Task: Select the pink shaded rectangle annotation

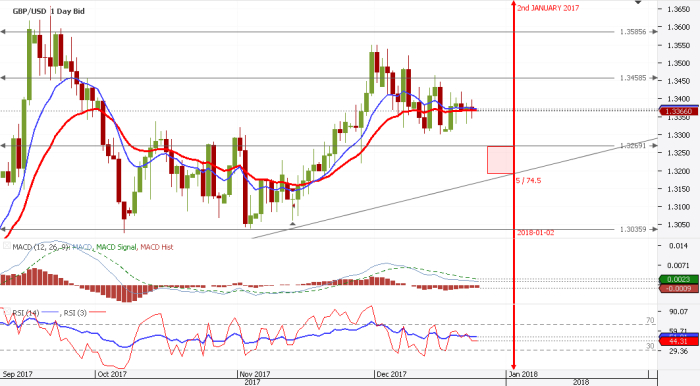Action: point(500,160)
